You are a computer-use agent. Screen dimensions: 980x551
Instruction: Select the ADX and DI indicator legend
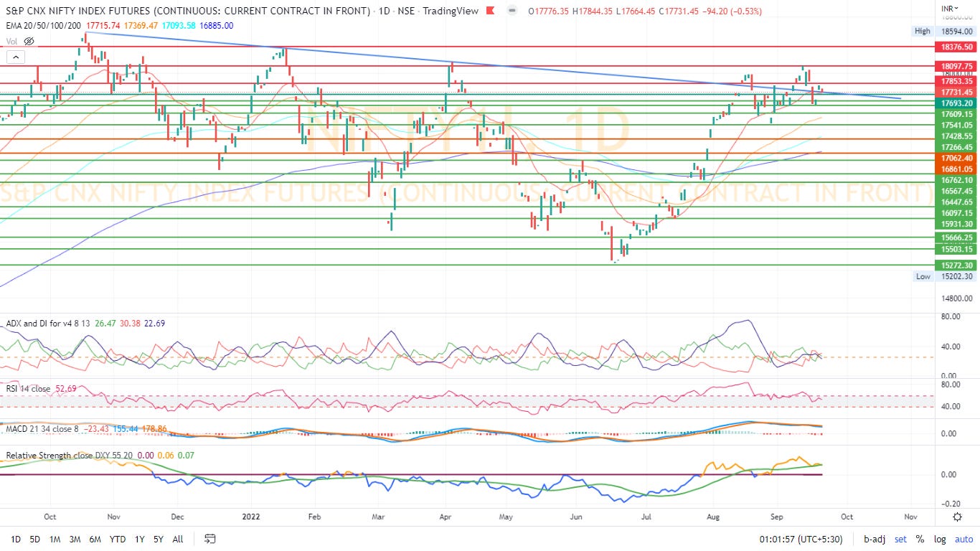tap(47, 324)
